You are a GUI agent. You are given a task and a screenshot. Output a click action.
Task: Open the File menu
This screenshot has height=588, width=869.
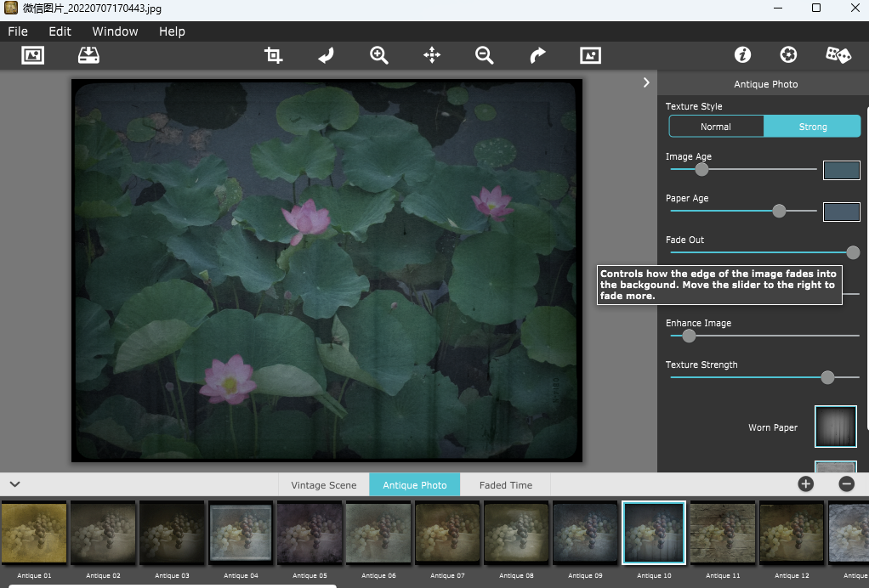[18, 31]
